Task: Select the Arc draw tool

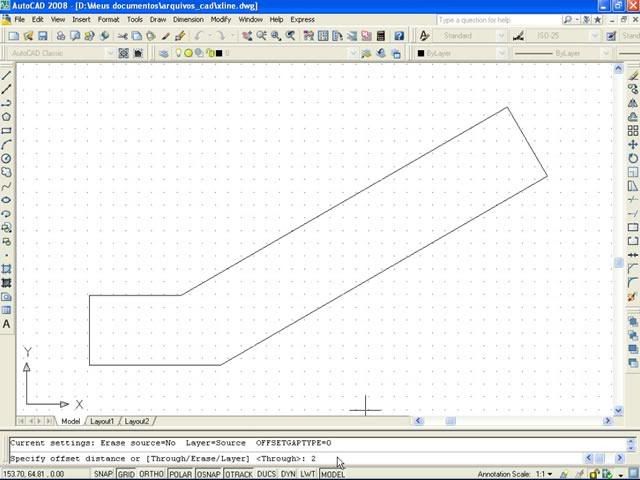Action: tap(6, 144)
